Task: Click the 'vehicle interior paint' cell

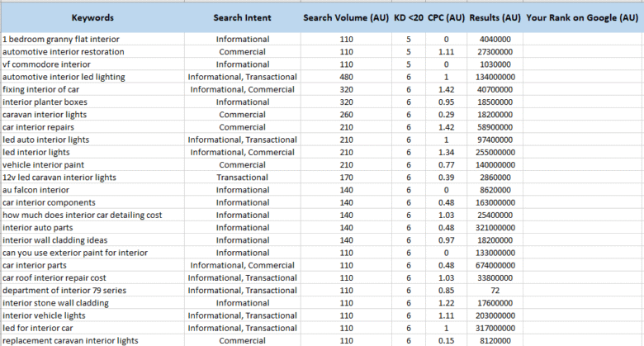Action: pyautogui.click(x=92, y=165)
